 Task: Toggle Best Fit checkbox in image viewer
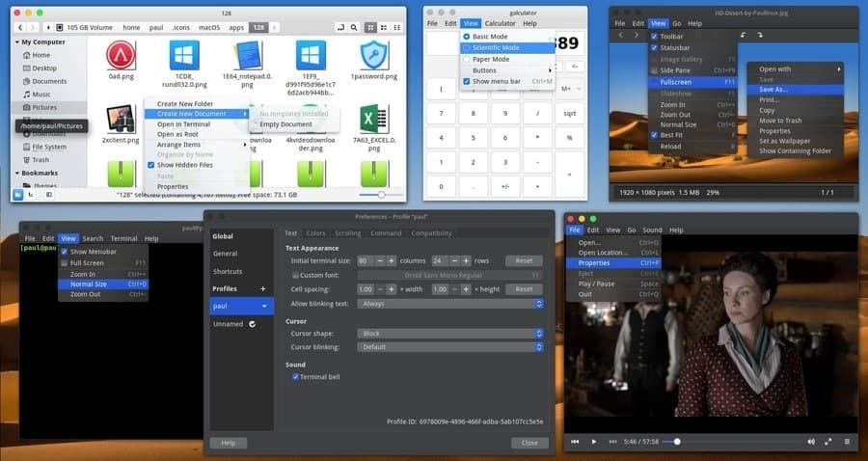pos(654,135)
